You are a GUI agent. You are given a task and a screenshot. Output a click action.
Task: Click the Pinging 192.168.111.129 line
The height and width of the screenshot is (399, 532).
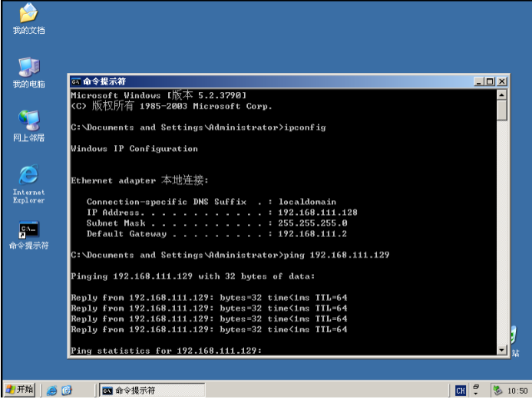[193, 276]
